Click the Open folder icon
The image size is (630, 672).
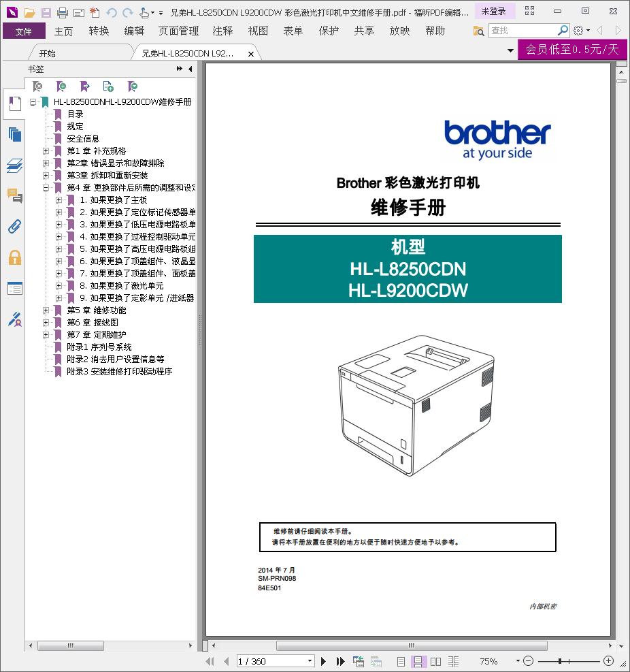[x=29, y=12]
